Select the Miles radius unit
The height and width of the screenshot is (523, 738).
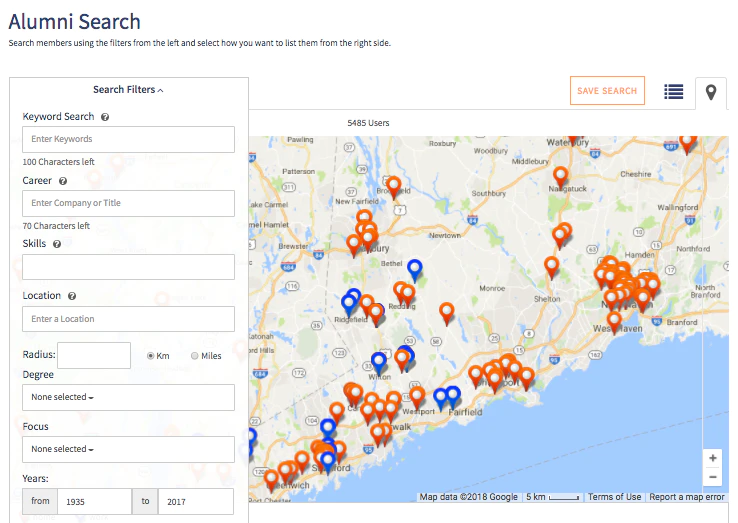point(194,356)
